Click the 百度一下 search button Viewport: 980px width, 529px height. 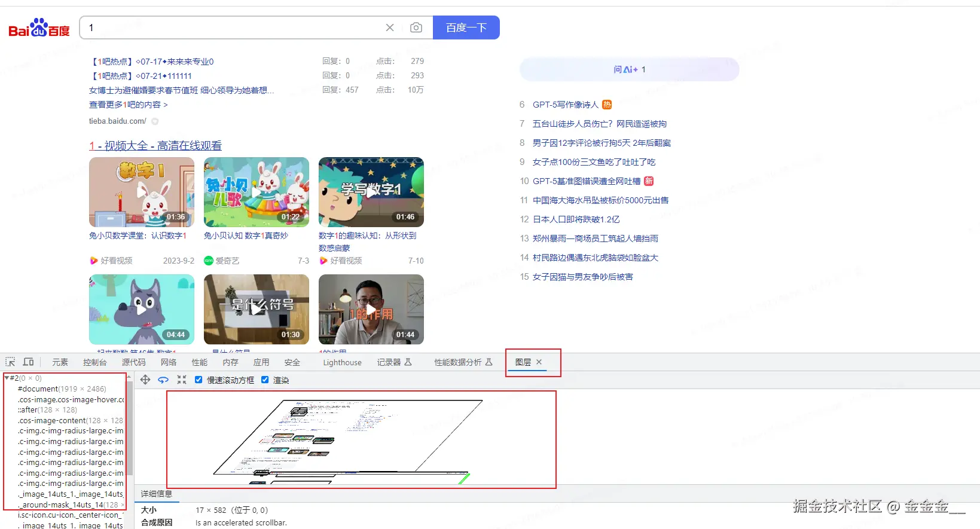coord(466,27)
